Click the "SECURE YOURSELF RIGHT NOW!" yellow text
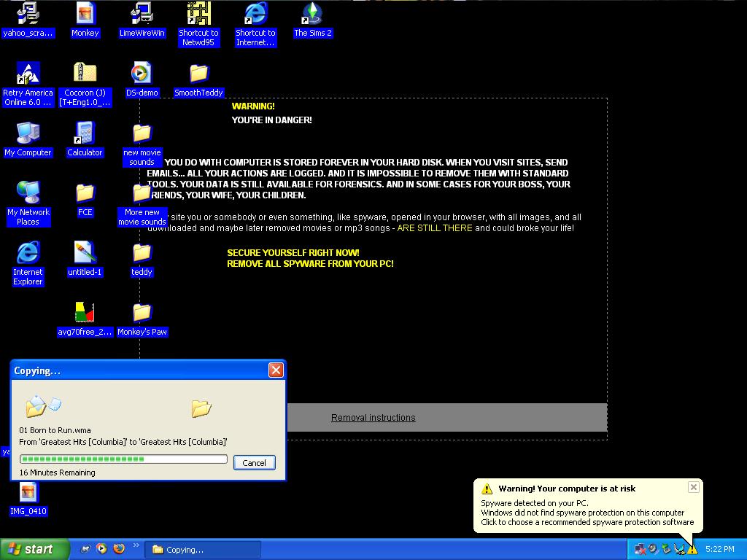 (293, 253)
